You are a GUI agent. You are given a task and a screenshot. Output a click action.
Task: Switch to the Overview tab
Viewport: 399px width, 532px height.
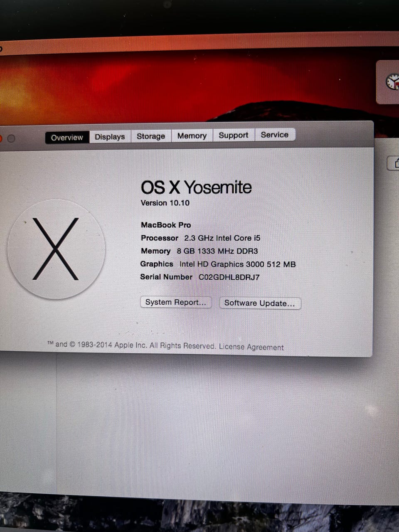pyautogui.click(x=67, y=138)
